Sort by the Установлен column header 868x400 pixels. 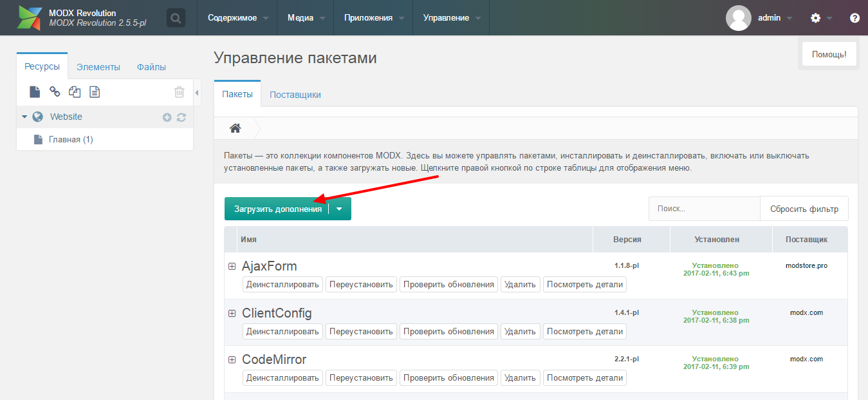(x=721, y=239)
